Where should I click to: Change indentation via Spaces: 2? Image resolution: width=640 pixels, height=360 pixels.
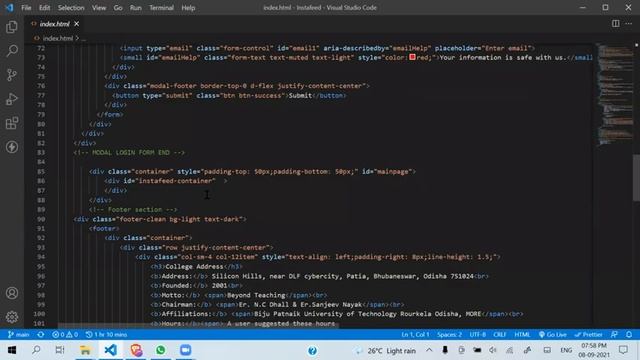click(x=449, y=335)
